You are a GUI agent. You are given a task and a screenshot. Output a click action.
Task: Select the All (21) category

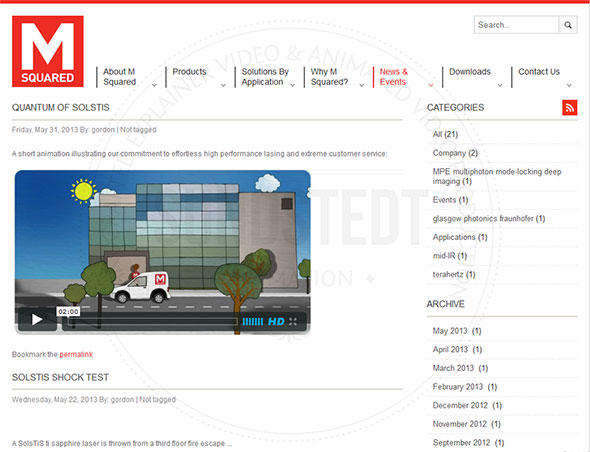coord(445,134)
